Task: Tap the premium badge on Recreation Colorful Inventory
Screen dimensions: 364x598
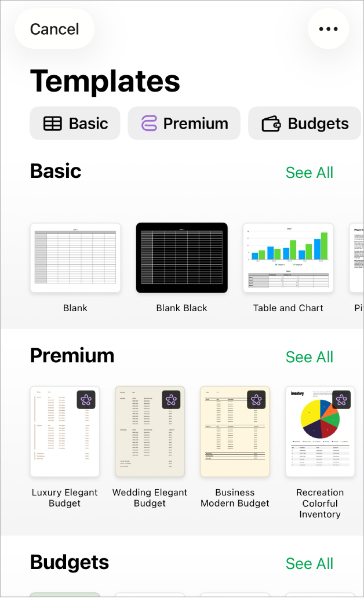Action: [341, 399]
